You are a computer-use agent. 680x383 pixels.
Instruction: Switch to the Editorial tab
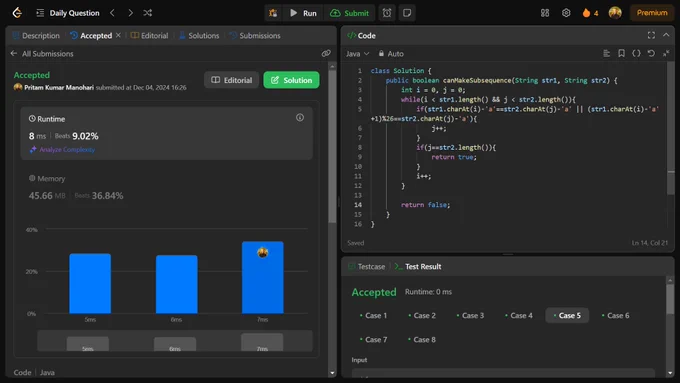(150, 36)
